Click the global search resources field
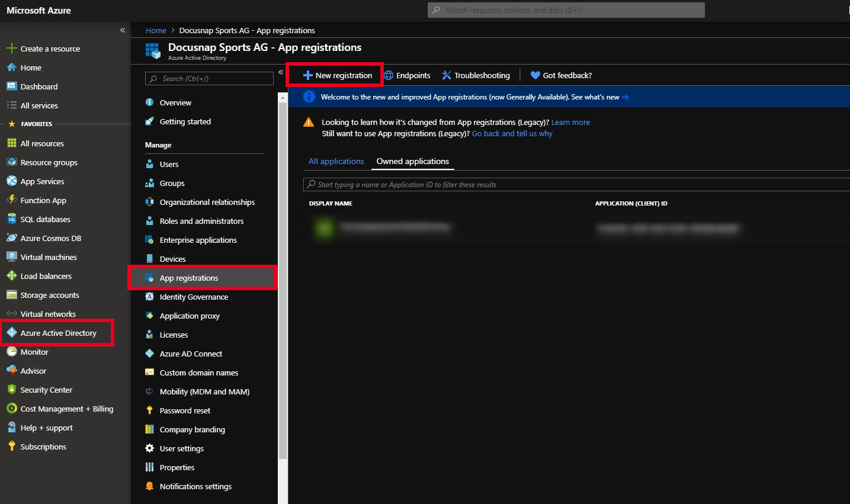Viewport: 850px width, 504px height. coord(566,10)
